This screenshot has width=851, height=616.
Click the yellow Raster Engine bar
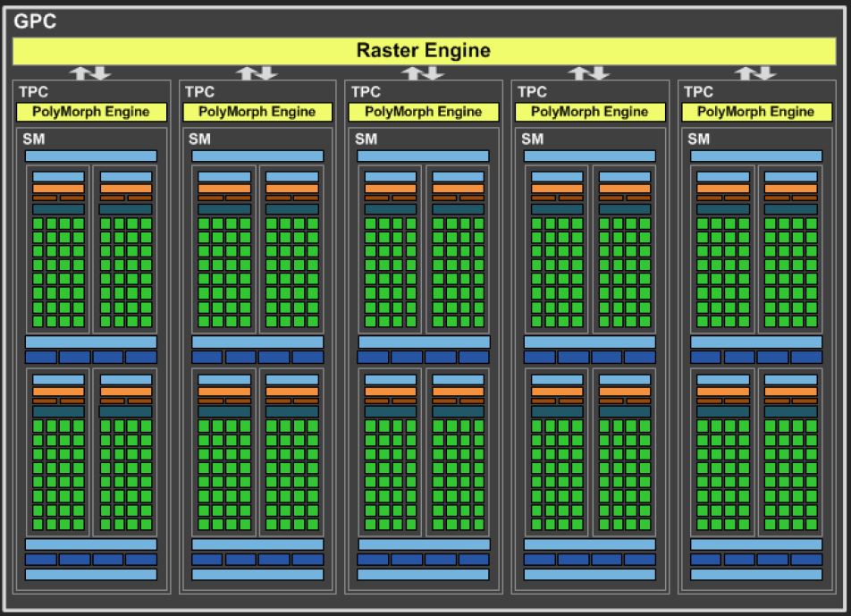(x=424, y=51)
